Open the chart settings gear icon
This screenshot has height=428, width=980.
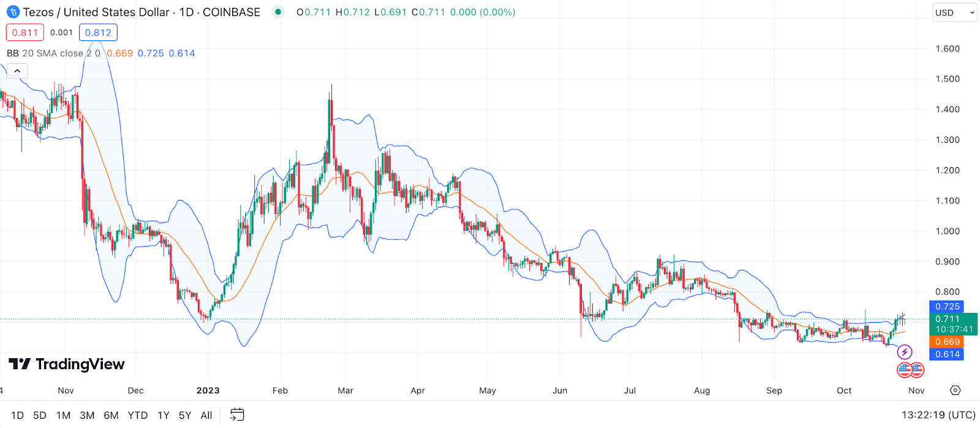point(956,390)
